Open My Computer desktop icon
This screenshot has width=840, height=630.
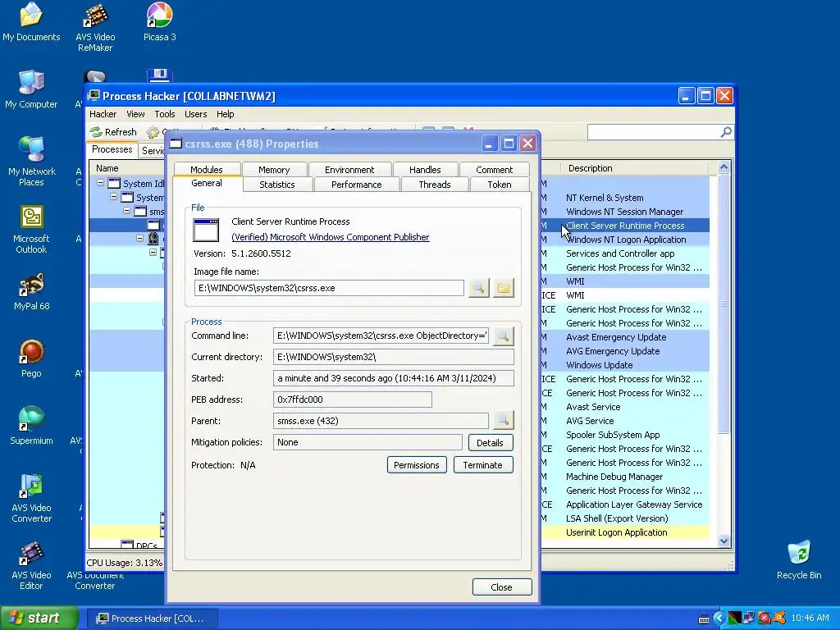31,89
